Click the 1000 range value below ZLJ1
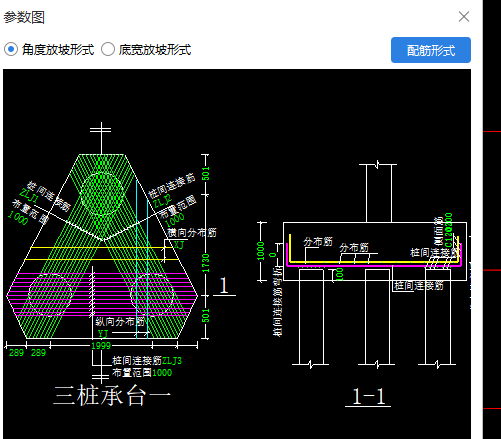This screenshot has width=501, height=439. 18,218
